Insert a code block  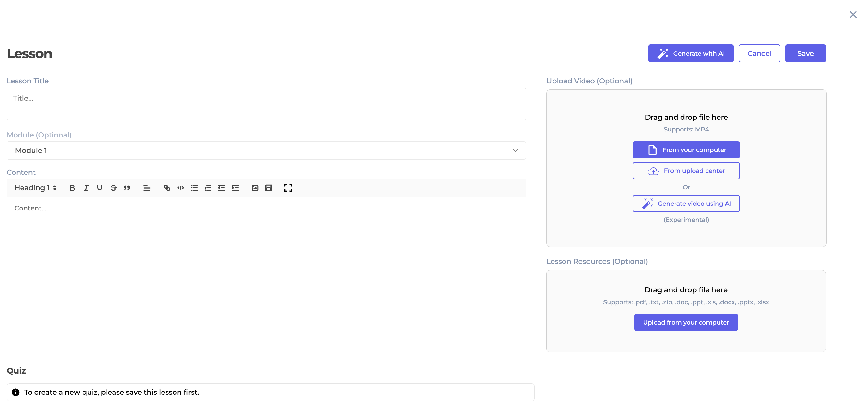click(x=180, y=188)
